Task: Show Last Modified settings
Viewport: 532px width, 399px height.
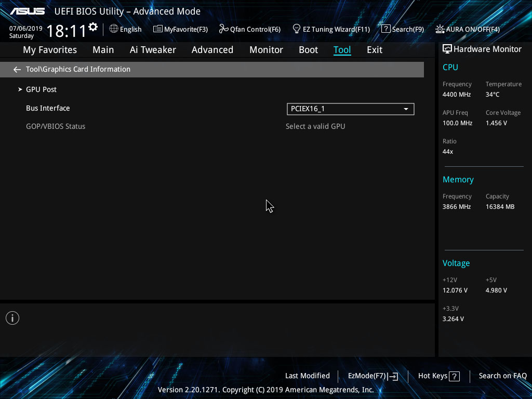Action: [x=308, y=376]
